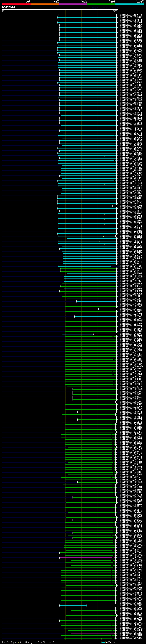Image resolution: width=146 pixels, height=644 pixels.
Task: Click the UniRef100_C1MP57 hit name
Action: click(131, 324)
